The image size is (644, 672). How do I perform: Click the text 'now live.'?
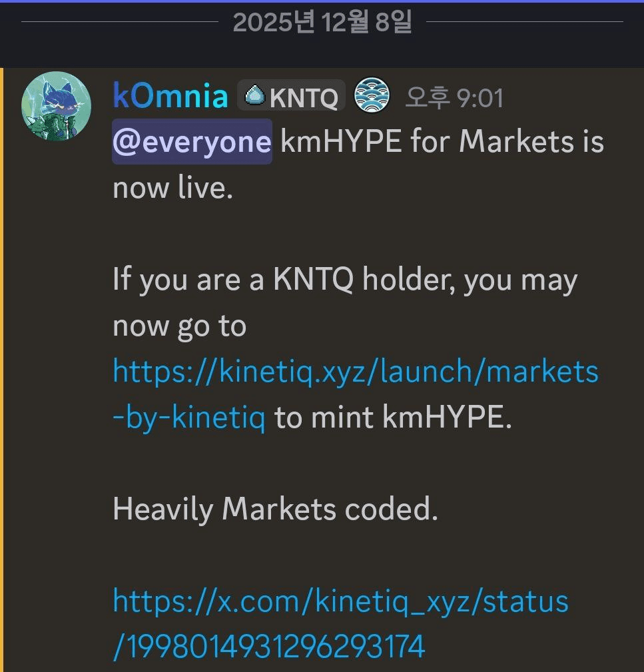[x=173, y=188]
